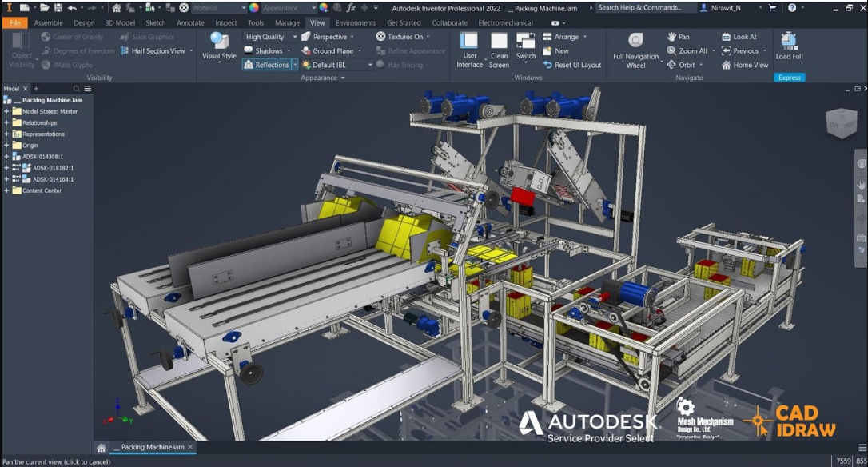The image size is (868, 467).
Task: Switch to the Assemble ribbon tab
Action: pos(48,22)
